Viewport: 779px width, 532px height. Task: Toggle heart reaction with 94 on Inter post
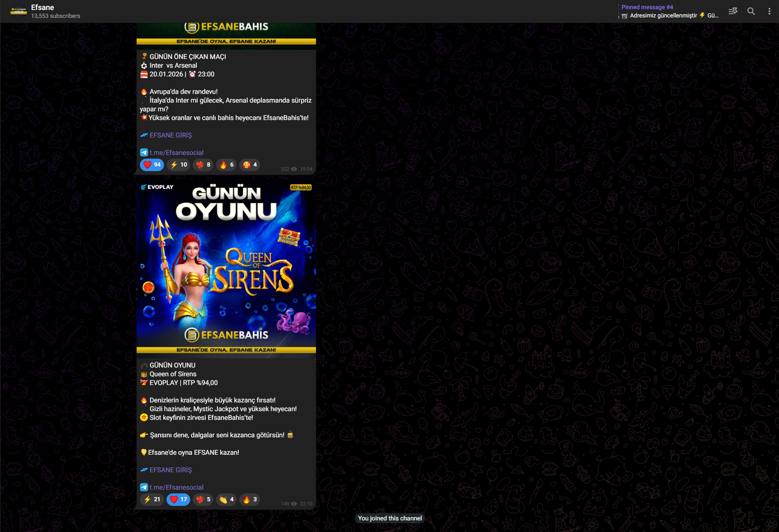click(x=152, y=165)
